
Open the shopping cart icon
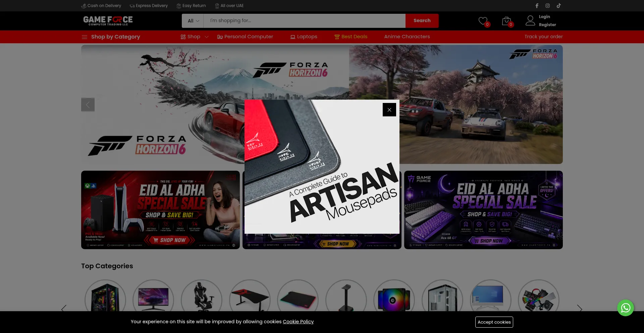(506, 21)
